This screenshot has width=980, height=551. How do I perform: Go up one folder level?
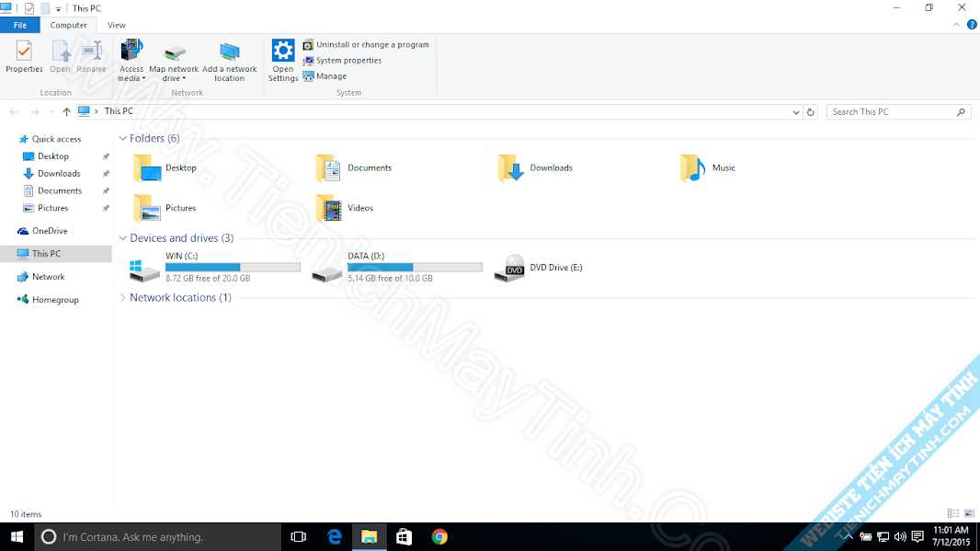tap(66, 112)
